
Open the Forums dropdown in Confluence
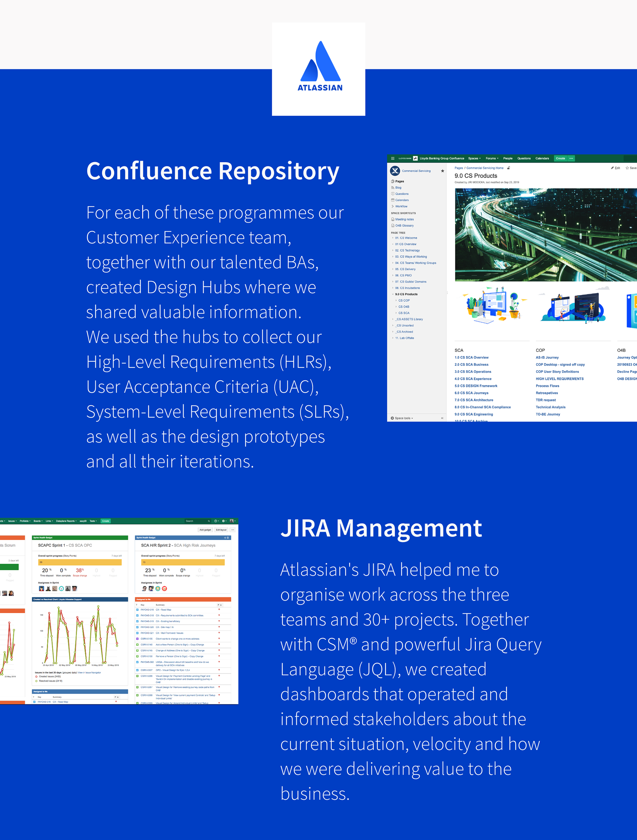point(492,158)
